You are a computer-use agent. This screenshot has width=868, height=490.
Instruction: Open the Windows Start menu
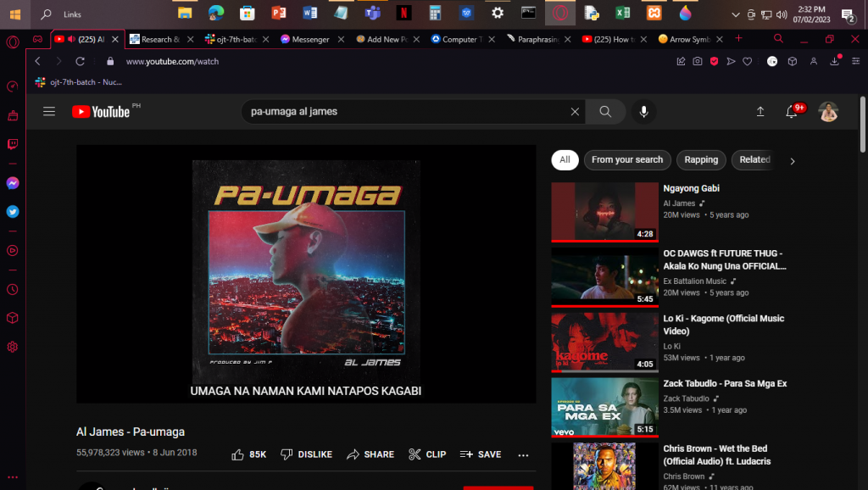15,14
